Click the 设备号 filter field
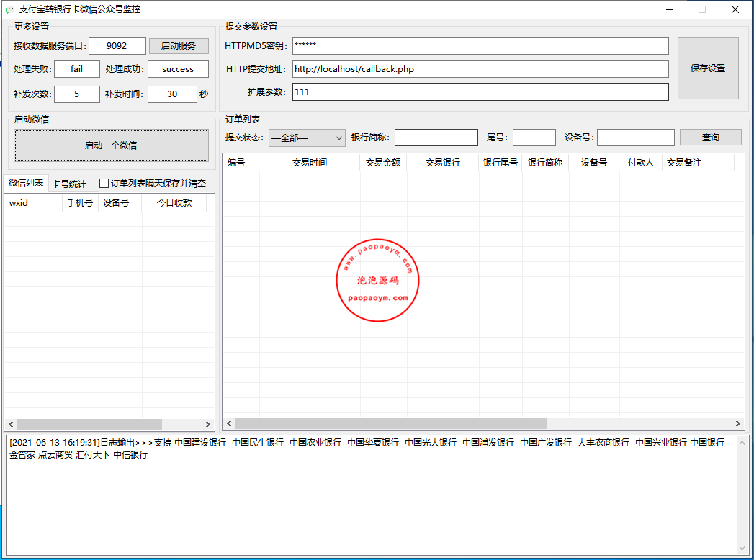The width and height of the screenshot is (754, 560). click(x=636, y=137)
